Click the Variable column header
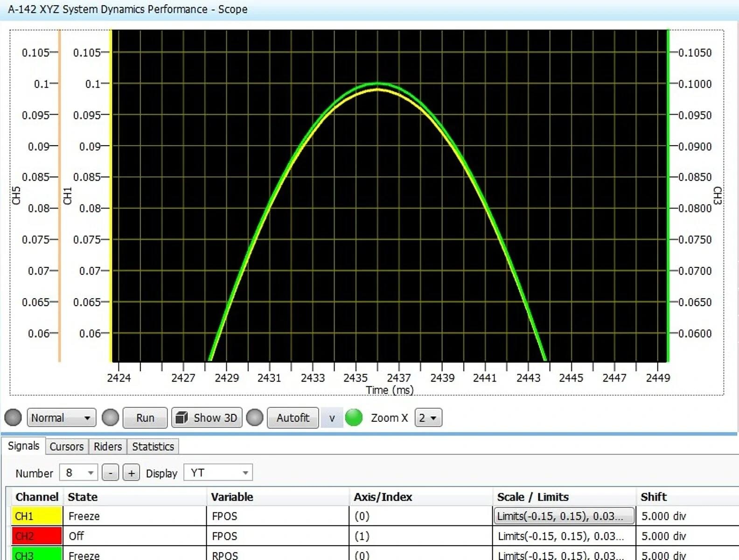 pyautogui.click(x=278, y=497)
